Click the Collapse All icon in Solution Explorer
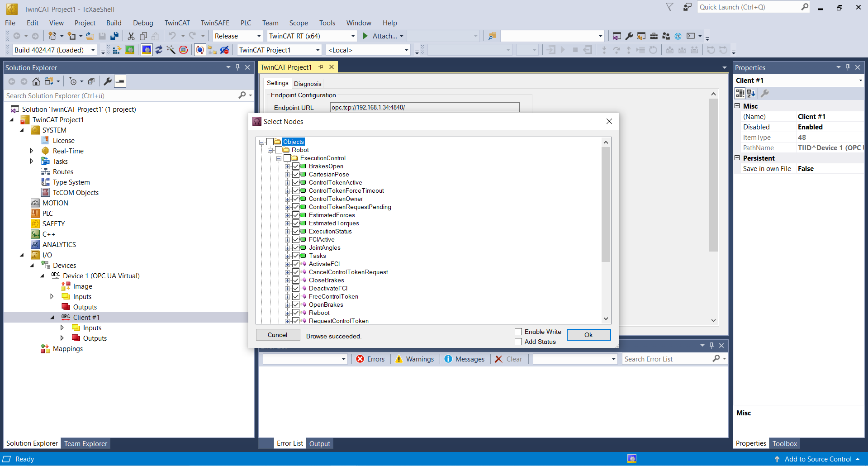 point(91,81)
